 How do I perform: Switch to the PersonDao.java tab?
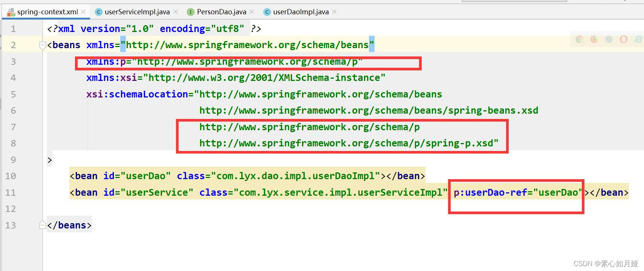[222, 12]
